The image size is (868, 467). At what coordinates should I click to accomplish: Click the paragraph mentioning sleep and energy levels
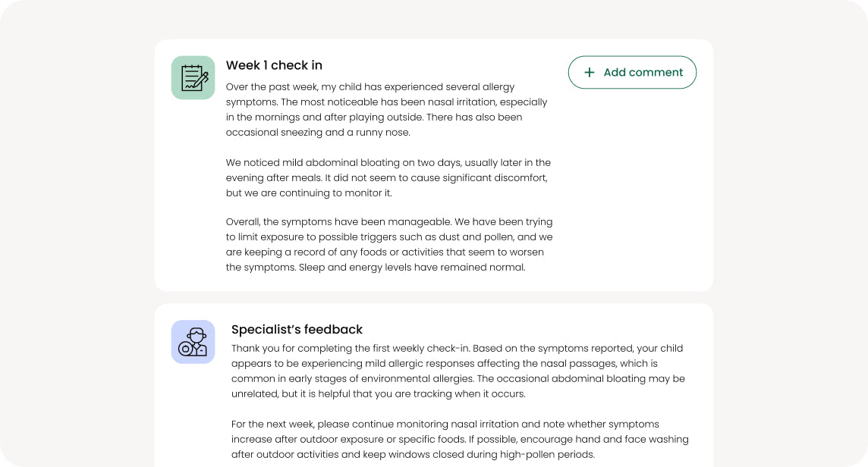click(x=389, y=244)
